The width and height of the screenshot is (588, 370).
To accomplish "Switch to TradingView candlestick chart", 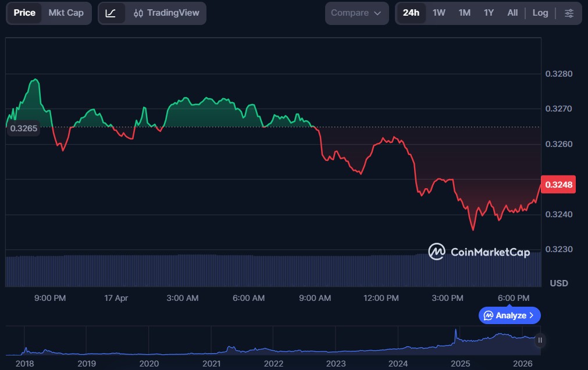I will coord(166,13).
